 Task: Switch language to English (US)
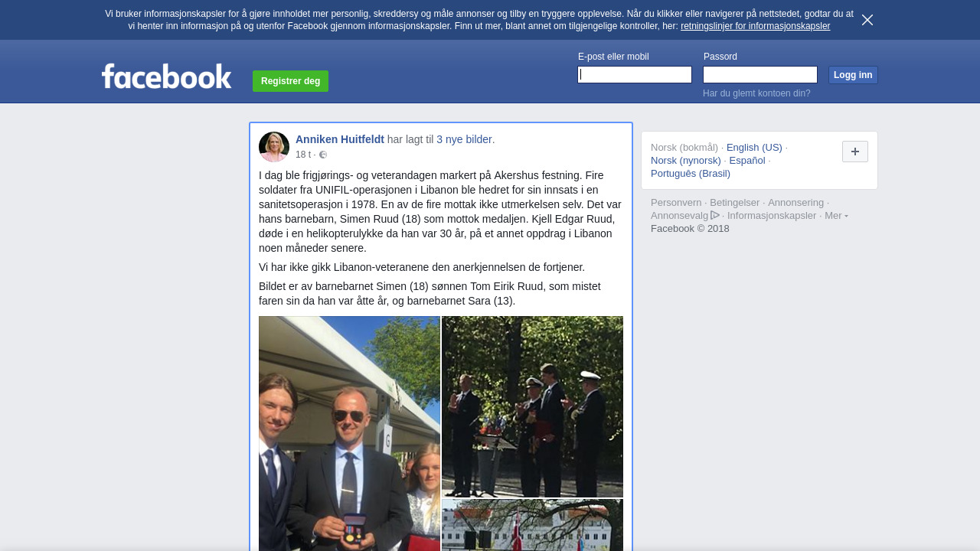click(754, 147)
